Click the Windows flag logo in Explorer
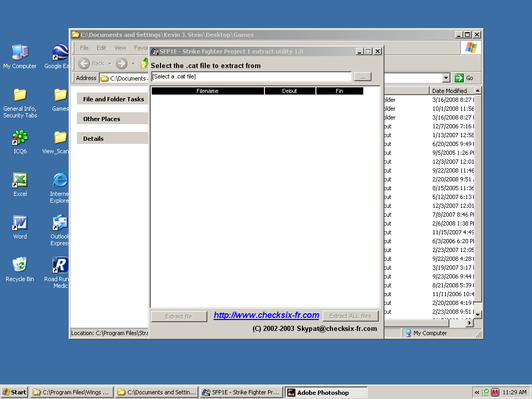The width and height of the screenshot is (532, 399). [471, 48]
